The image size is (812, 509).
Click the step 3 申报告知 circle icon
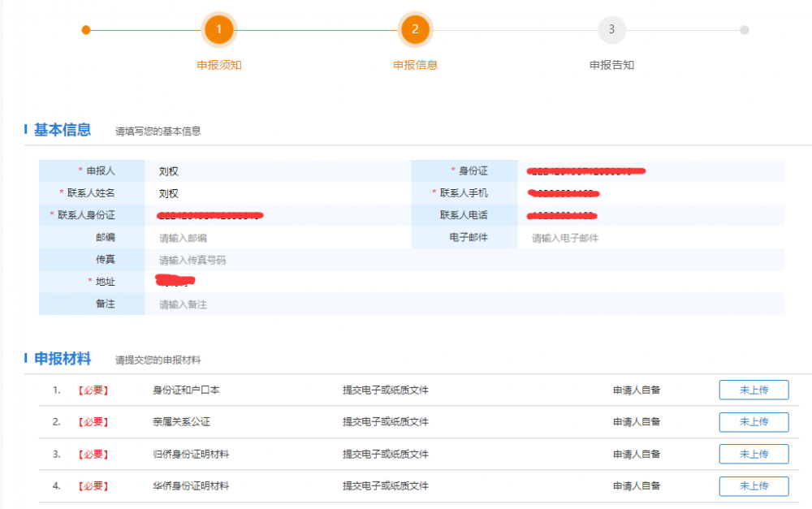pos(611,30)
